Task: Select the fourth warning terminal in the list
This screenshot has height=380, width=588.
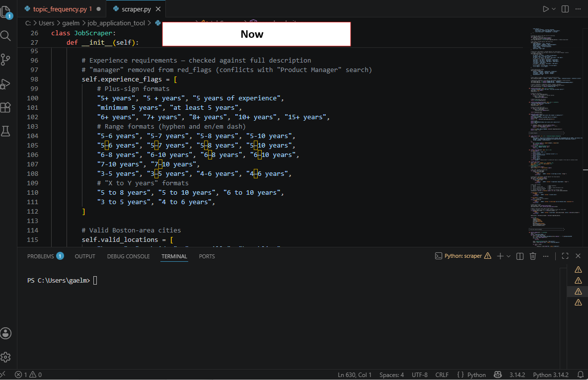Action: 578,303
